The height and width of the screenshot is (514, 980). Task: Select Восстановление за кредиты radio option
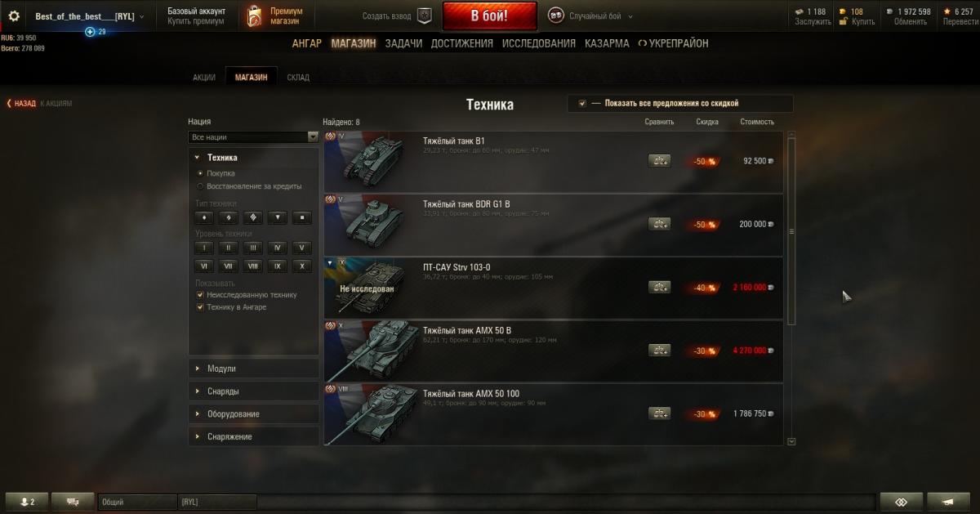point(200,186)
